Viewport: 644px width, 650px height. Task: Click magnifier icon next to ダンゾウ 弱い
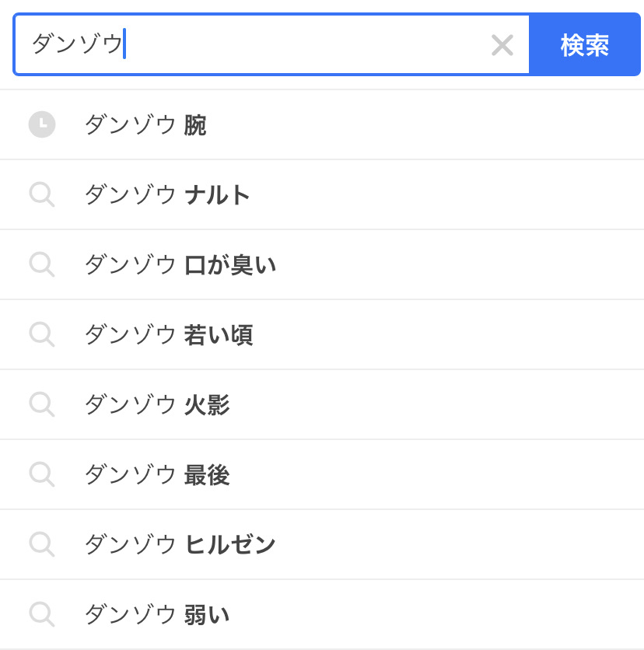[x=42, y=614]
